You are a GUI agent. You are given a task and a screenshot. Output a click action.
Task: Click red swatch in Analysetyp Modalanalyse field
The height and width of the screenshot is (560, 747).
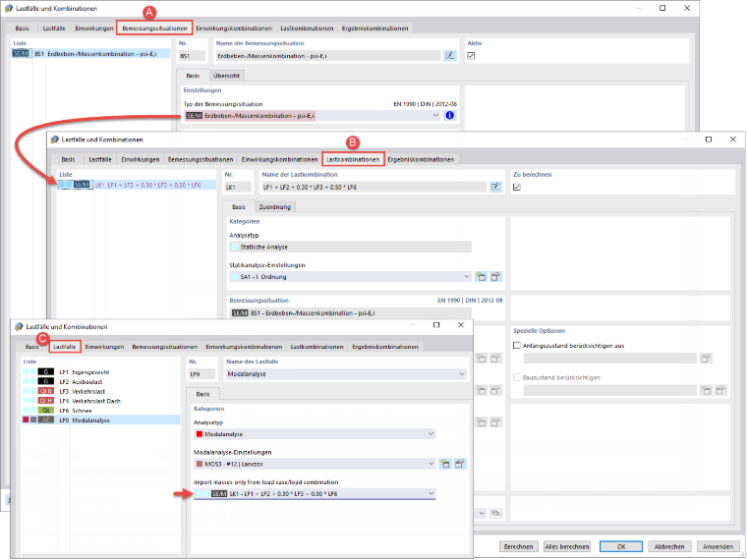click(x=200, y=434)
